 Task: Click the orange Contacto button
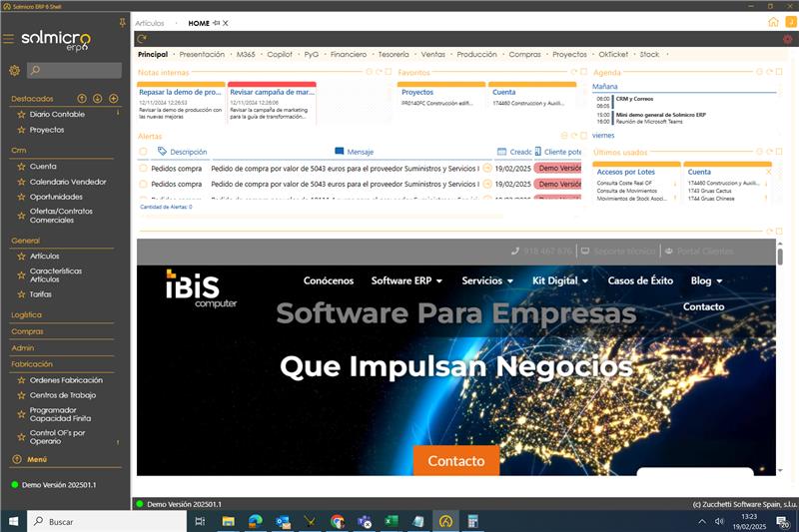click(x=456, y=461)
